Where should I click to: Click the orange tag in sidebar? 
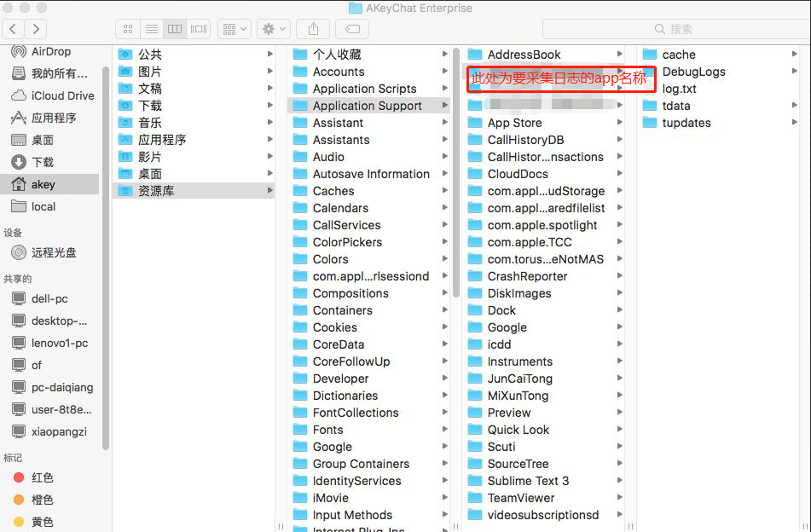coord(42,500)
